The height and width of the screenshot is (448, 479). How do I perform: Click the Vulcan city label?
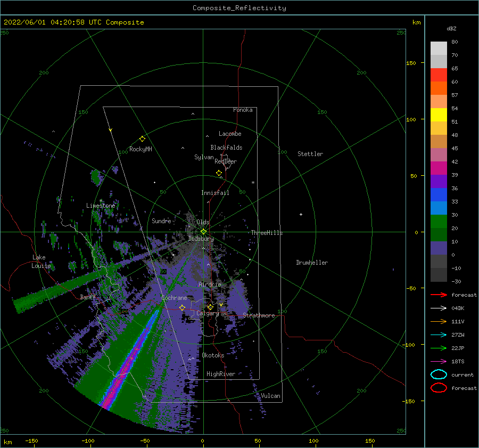point(271,396)
